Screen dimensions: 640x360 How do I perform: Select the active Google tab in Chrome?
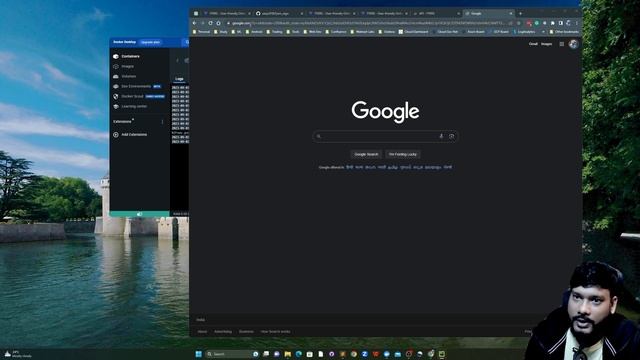coord(489,13)
